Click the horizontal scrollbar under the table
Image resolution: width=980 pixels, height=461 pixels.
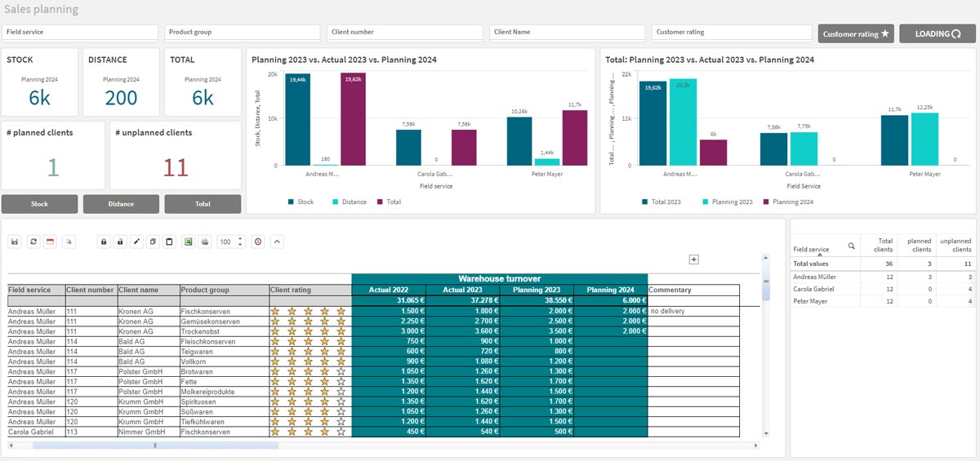pyautogui.click(x=155, y=445)
